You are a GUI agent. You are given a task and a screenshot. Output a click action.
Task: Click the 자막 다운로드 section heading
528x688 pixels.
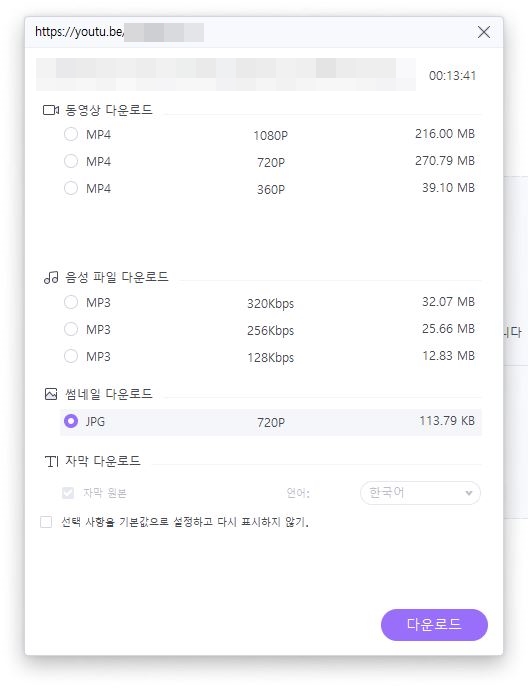tap(103, 461)
